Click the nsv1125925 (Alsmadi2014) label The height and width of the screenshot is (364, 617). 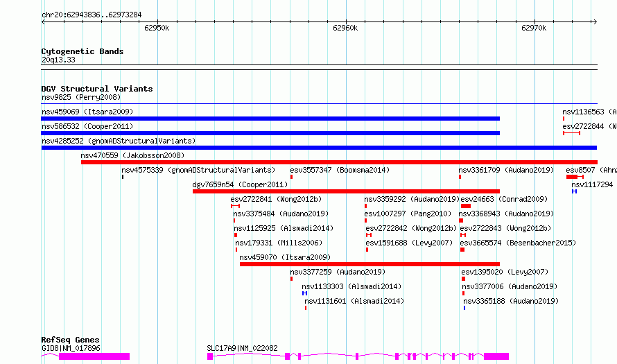[x=284, y=228]
